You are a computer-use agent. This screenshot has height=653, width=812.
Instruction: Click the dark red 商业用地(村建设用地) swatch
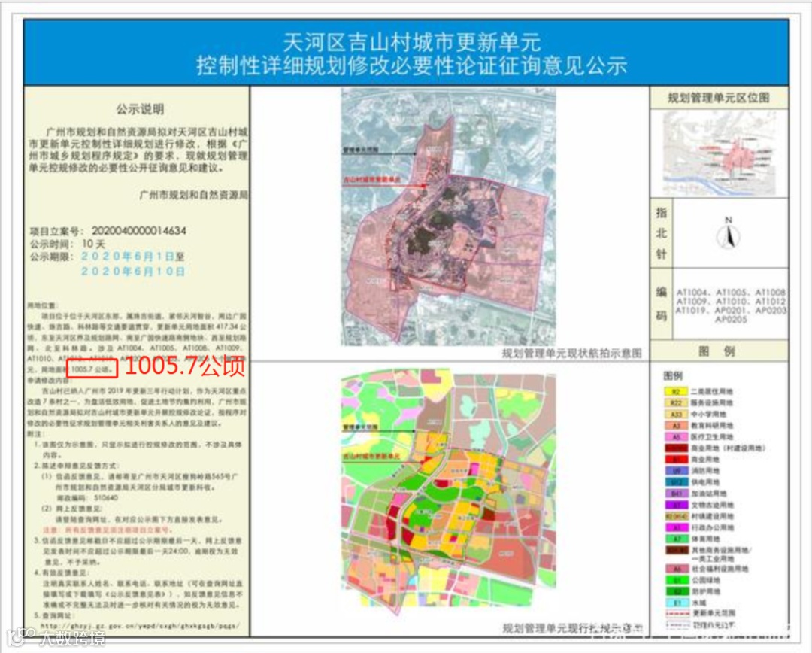pos(676,448)
